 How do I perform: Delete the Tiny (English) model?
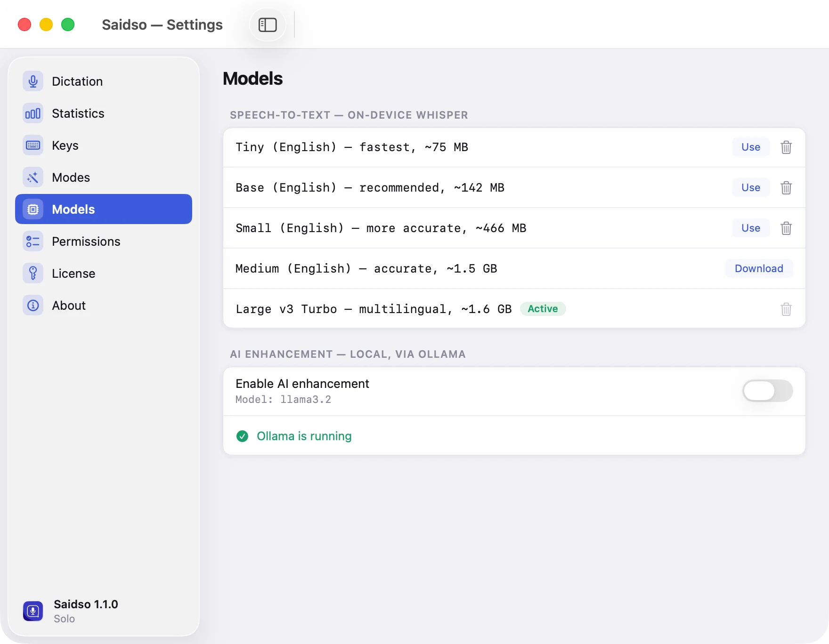(786, 147)
